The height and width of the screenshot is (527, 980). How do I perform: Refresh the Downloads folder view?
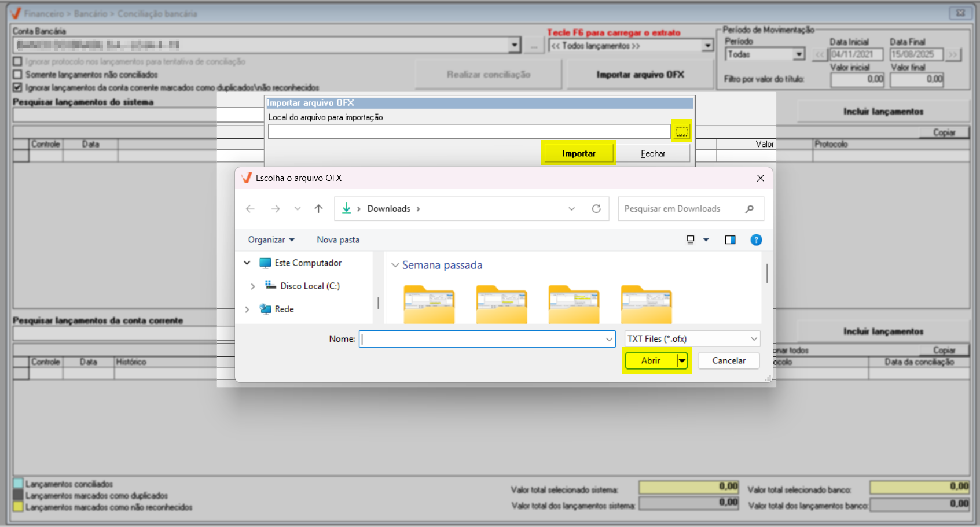[x=596, y=209]
